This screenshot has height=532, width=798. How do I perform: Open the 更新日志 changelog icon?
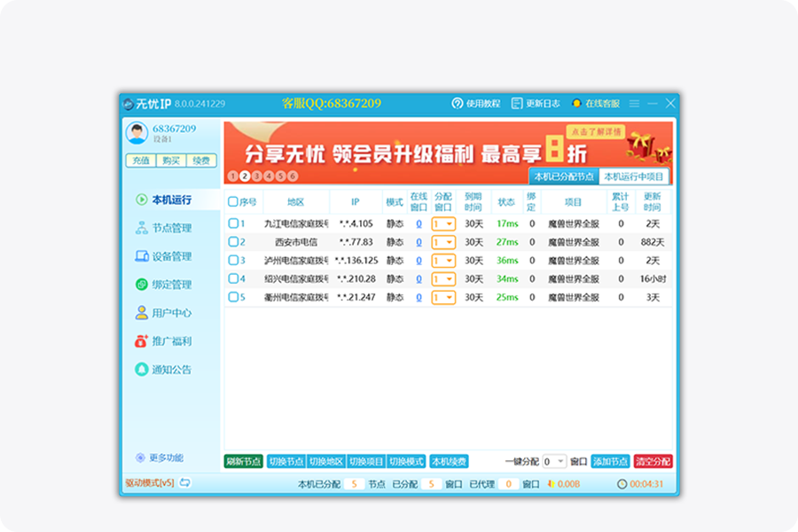(x=517, y=104)
